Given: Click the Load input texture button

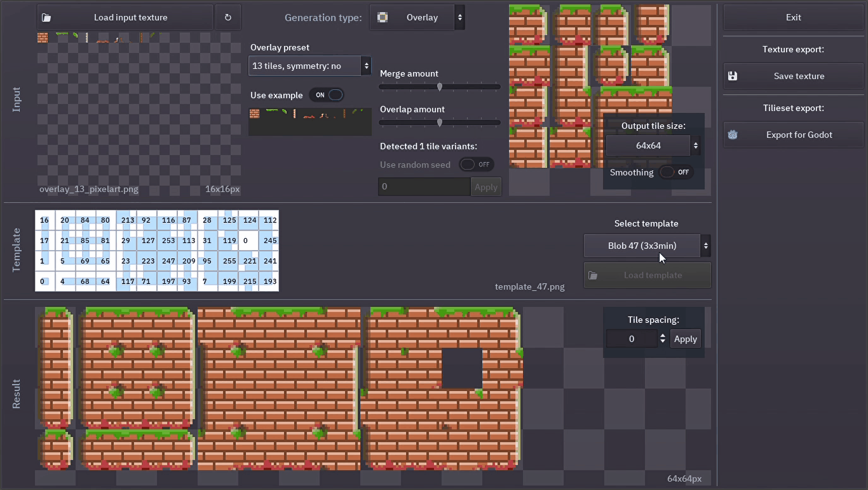Looking at the screenshot, I should point(125,18).
